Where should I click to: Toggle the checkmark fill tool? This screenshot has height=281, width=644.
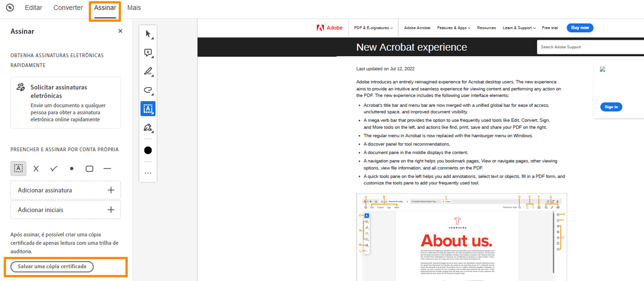tap(54, 169)
